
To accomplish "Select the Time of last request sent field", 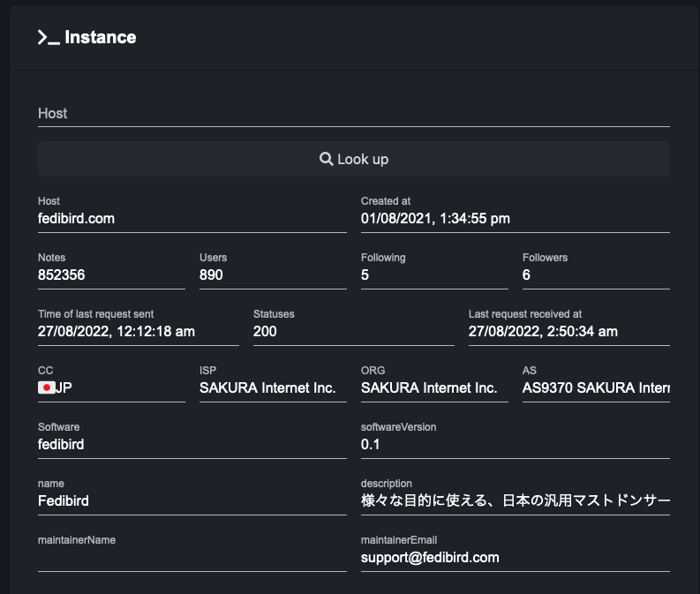I will 138,331.
